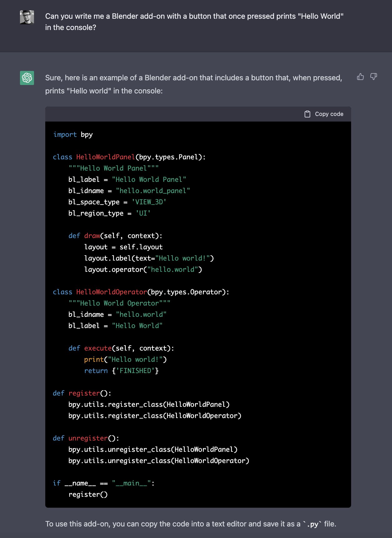Viewport: 392px width, 538px height.
Task: Click the bl_space_type 'VIEW_3D' line
Action: tap(117, 202)
